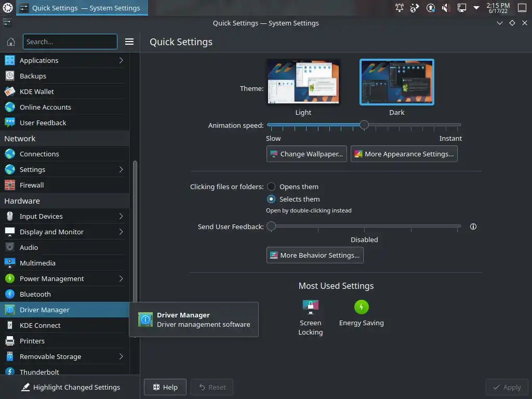Click the Online Accounts globe icon

click(x=10, y=107)
